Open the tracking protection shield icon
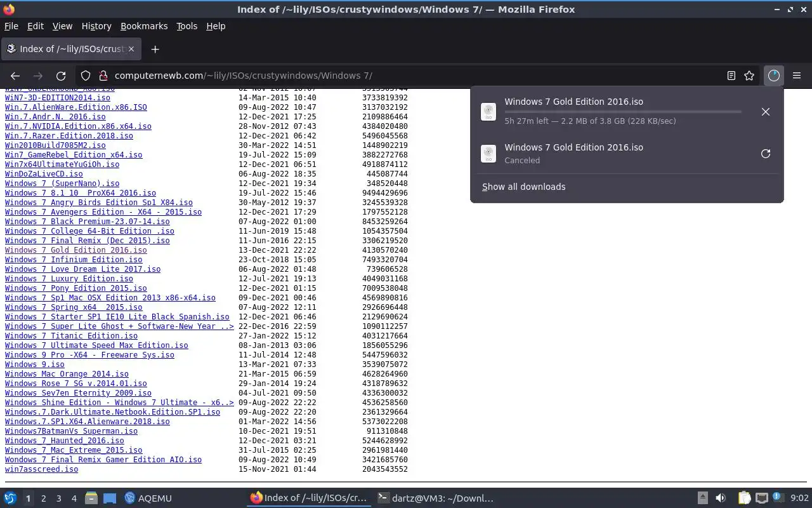 pyautogui.click(x=86, y=76)
